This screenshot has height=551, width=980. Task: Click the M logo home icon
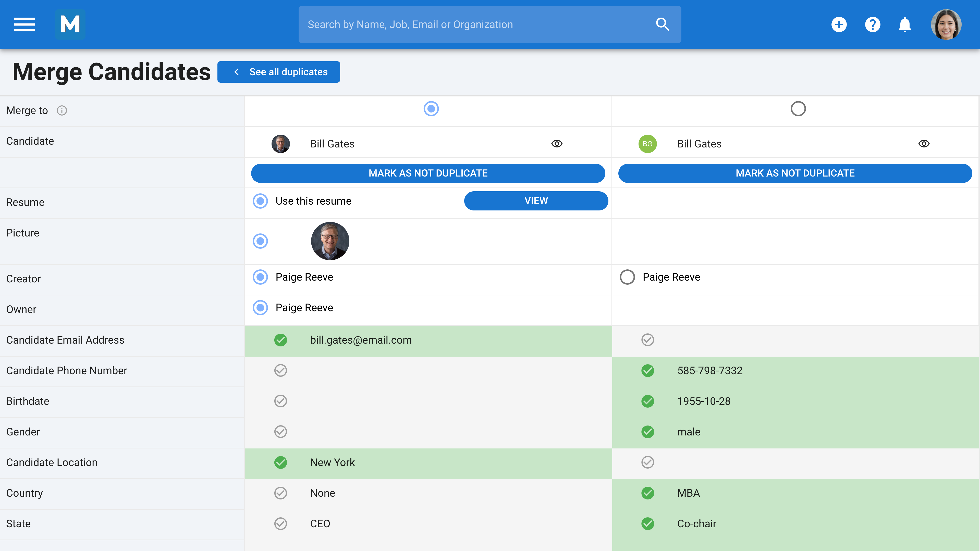70,24
